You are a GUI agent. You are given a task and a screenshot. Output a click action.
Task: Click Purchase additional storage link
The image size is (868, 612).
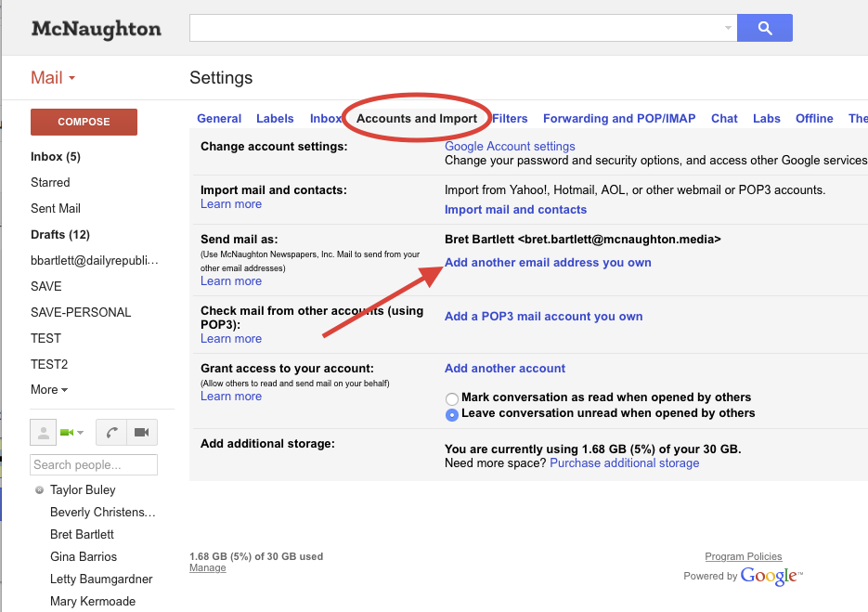click(624, 463)
